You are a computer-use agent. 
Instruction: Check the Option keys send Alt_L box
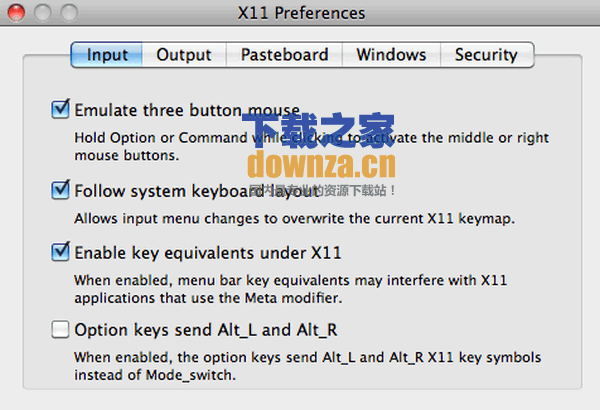pos(60,330)
